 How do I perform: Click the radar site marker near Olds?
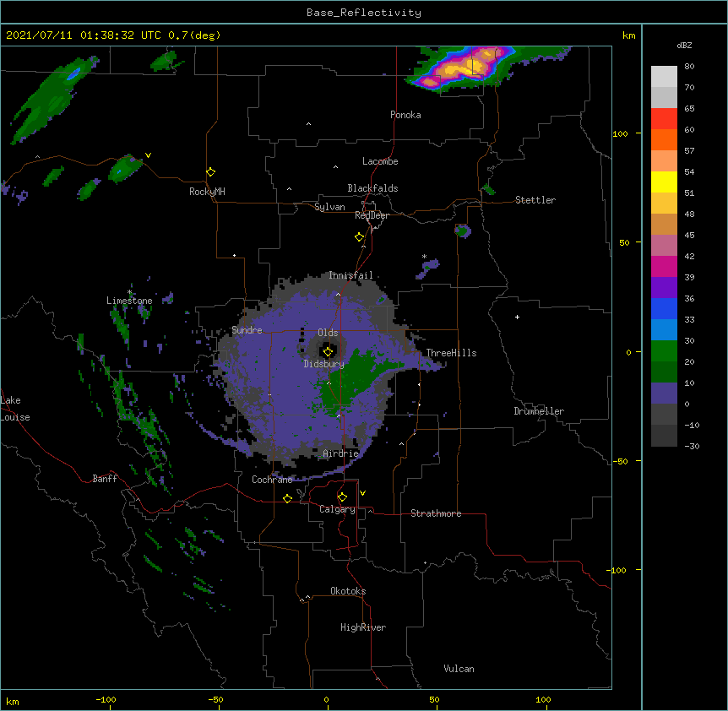pyautogui.click(x=328, y=352)
